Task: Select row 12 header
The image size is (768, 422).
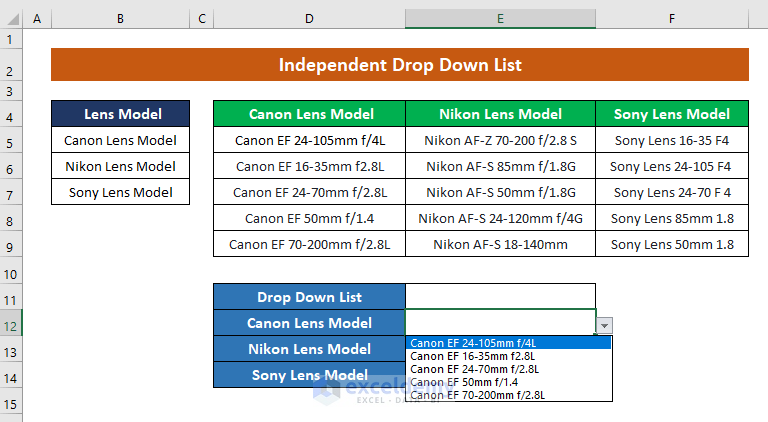Action: click(11, 323)
